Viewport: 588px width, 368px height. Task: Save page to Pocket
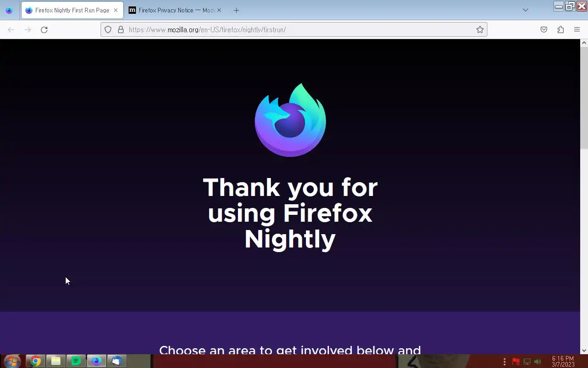coord(544,29)
